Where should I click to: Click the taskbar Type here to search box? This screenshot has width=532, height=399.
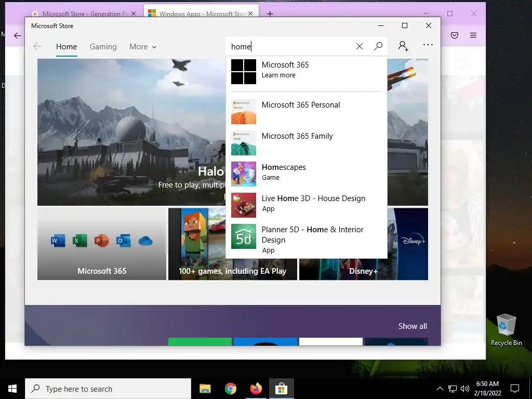108,389
